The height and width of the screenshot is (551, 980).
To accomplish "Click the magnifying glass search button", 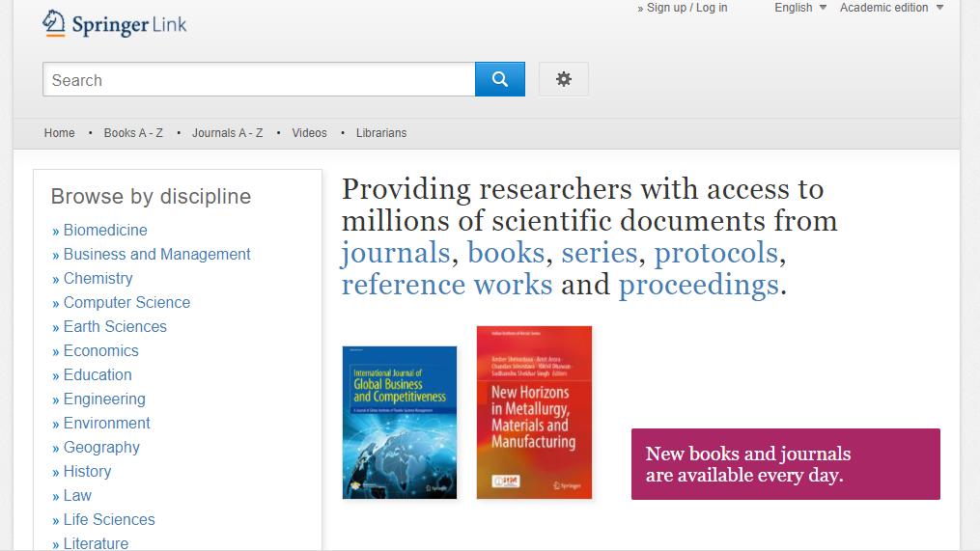I will coord(499,79).
